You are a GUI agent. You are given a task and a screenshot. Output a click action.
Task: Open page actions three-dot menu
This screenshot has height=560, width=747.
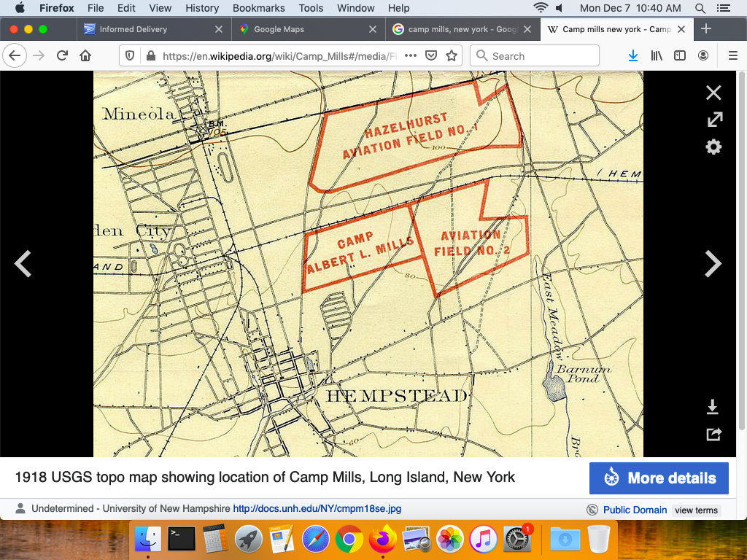(x=410, y=55)
